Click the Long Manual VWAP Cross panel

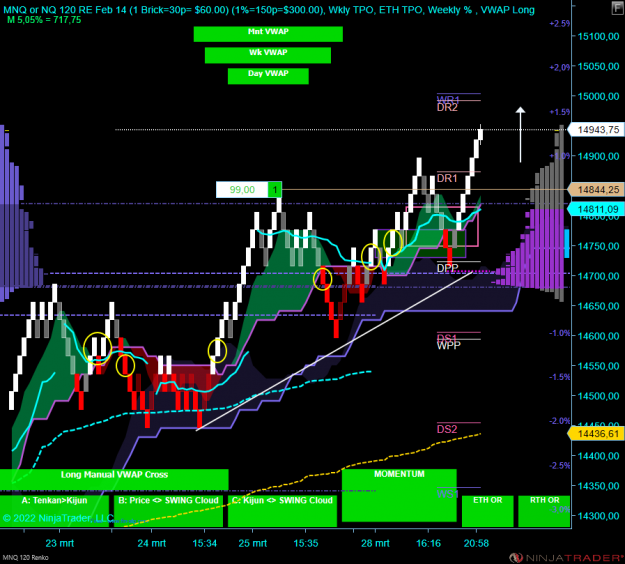pos(114,479)
